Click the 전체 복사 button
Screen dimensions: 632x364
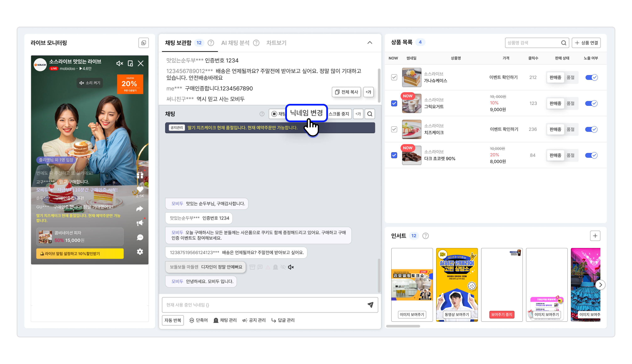point(346,92)
